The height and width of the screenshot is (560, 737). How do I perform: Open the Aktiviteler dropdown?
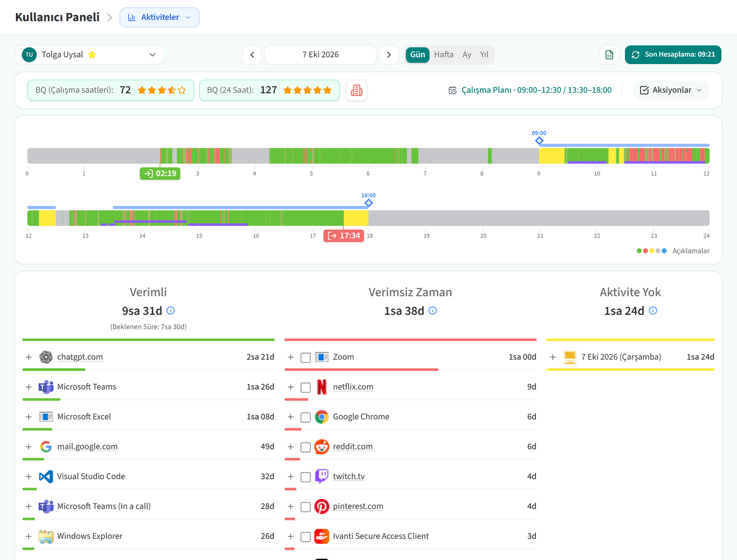pos(160,17)
